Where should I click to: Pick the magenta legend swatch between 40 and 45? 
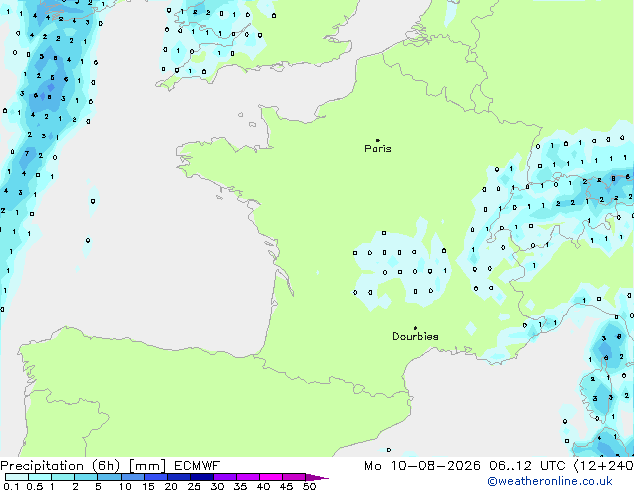point(271,477)
